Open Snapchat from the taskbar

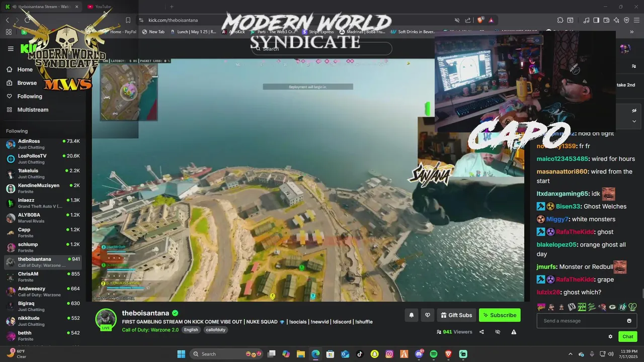(x=374, y=354)
